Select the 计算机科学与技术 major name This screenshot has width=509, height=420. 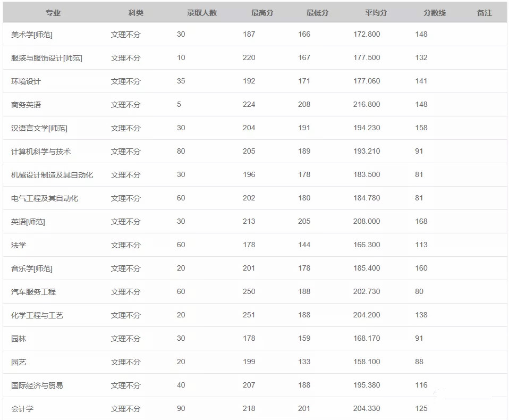(x=41, y=152)
